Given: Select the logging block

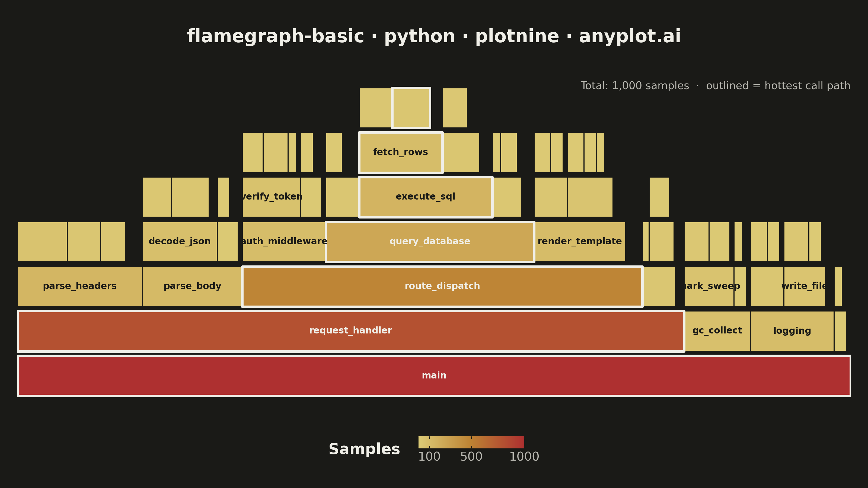Looking at the screenshot, I should point(792,331).
